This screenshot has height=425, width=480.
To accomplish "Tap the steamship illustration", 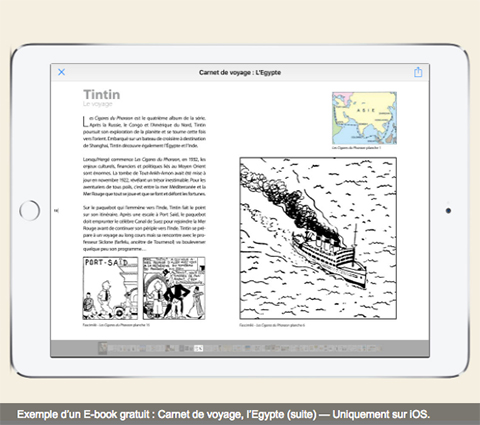I will tap(318, 238).
